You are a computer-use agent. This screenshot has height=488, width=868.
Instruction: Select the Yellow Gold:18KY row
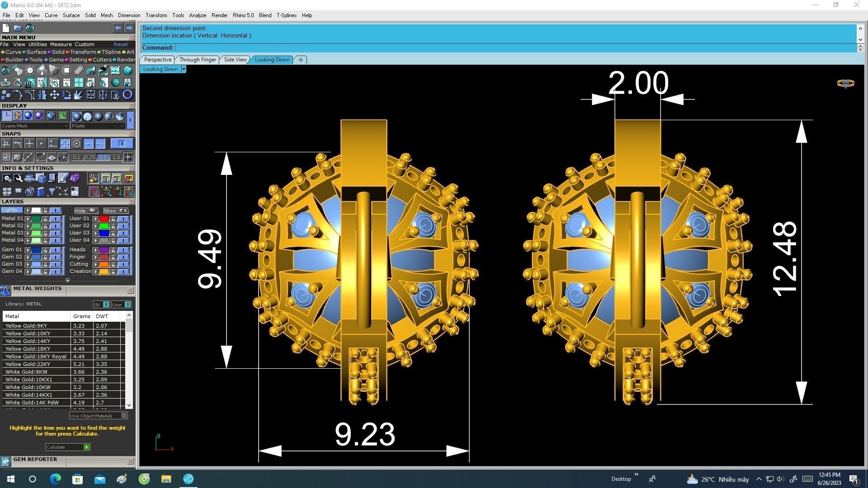click(x=63, y=349)
